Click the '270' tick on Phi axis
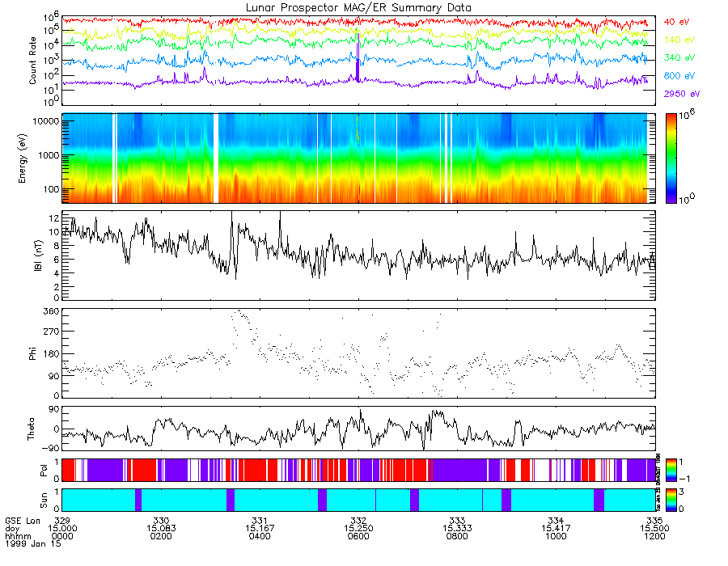The height and width of the screenshot is (566, 728). click(51, 332)
